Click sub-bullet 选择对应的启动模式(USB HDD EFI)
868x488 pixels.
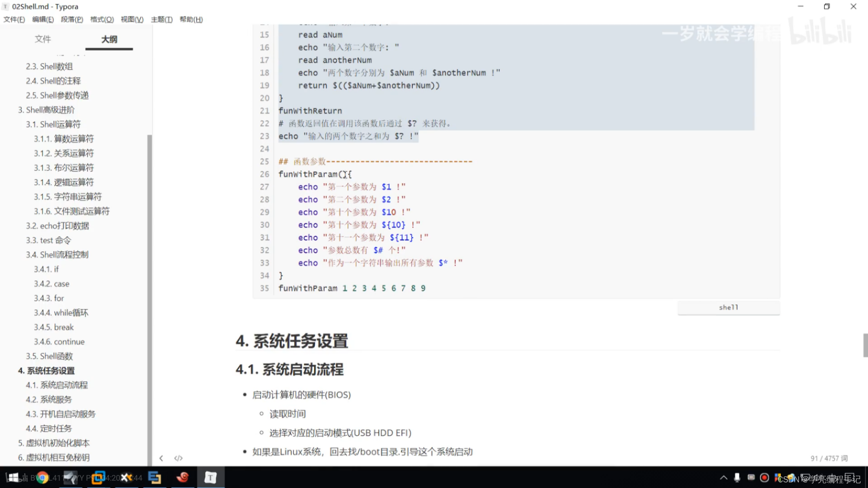[x=340, y=433]
